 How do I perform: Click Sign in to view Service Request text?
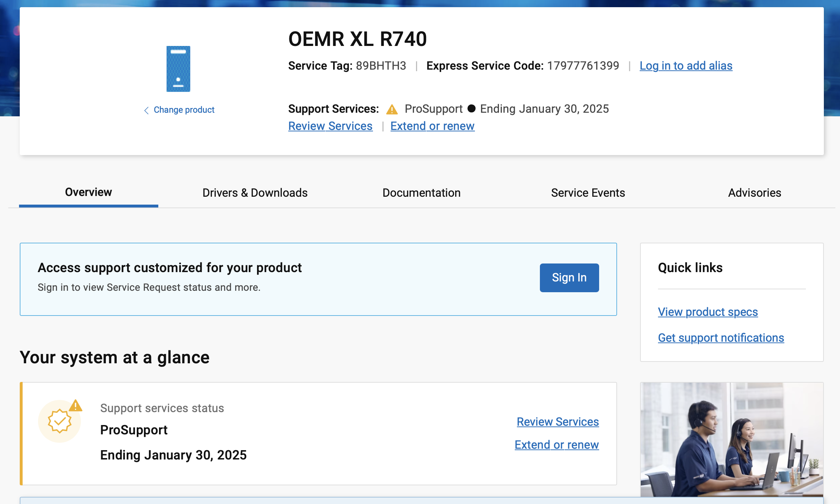tap(149, 288)
